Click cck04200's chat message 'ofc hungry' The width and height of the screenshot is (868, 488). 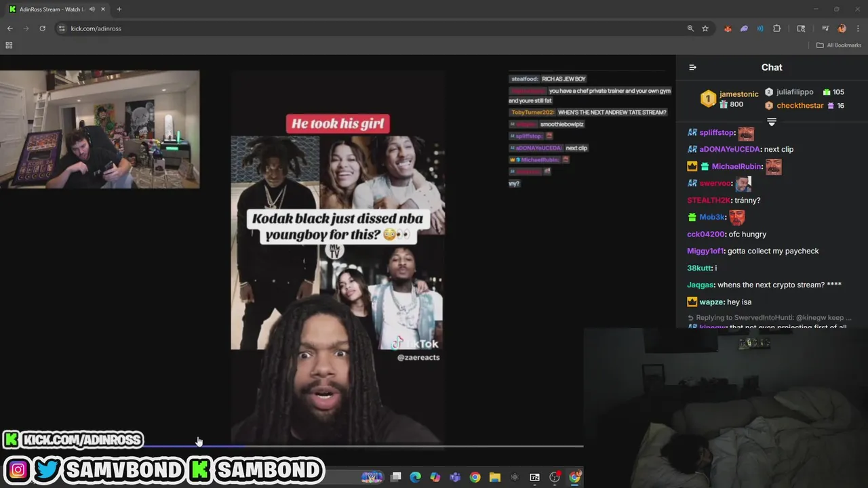pyautogui.click(x=747, y=234)
